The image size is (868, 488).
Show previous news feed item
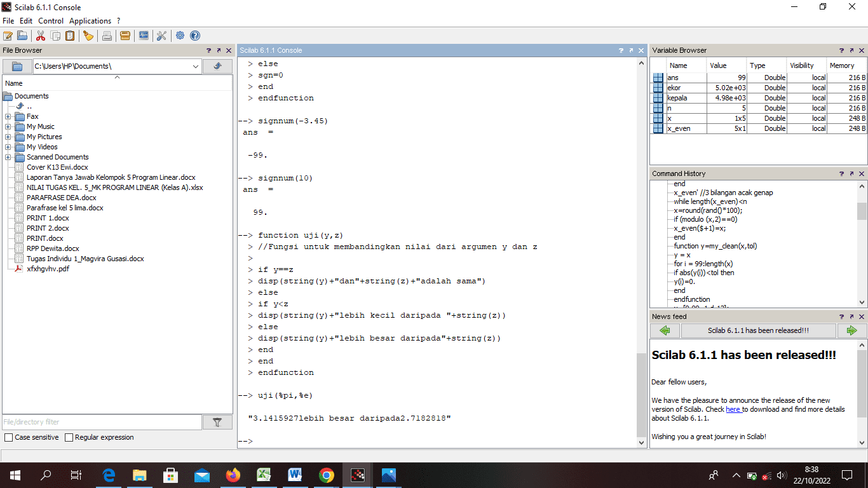665,330
